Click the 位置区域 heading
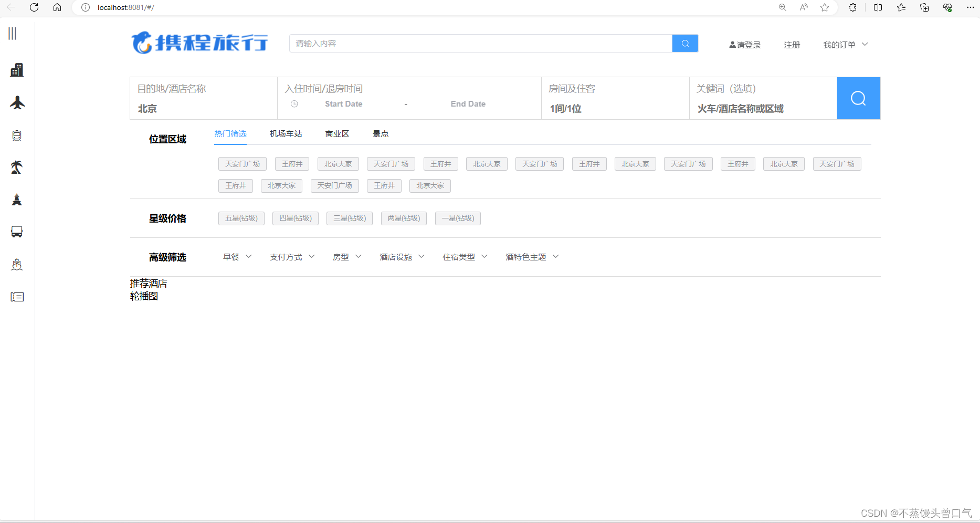980x523 pixels. 167,139
